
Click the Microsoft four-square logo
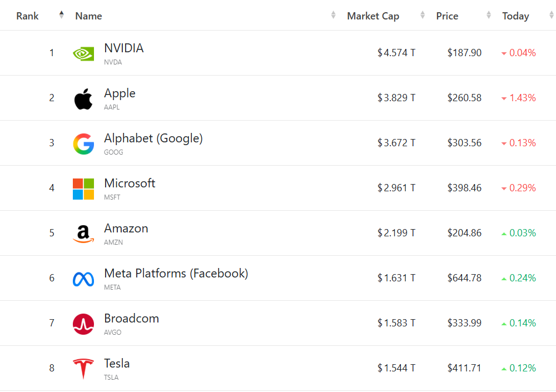[83, 188]
